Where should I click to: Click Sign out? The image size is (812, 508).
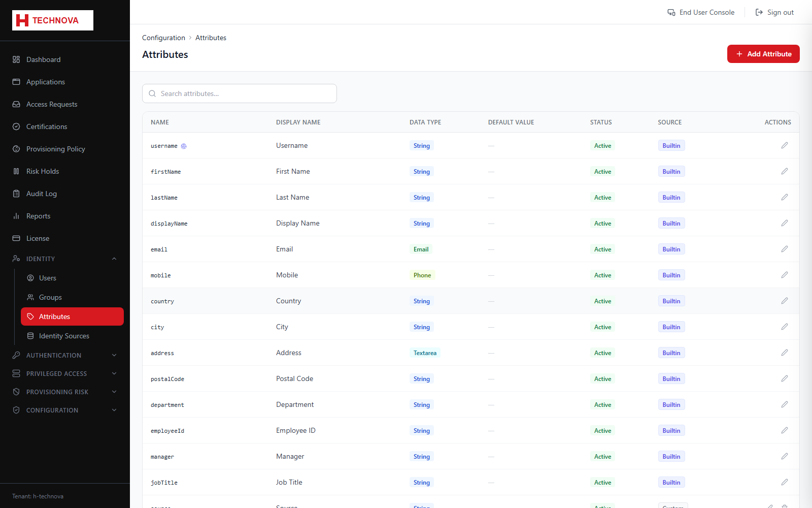[774, 12]
